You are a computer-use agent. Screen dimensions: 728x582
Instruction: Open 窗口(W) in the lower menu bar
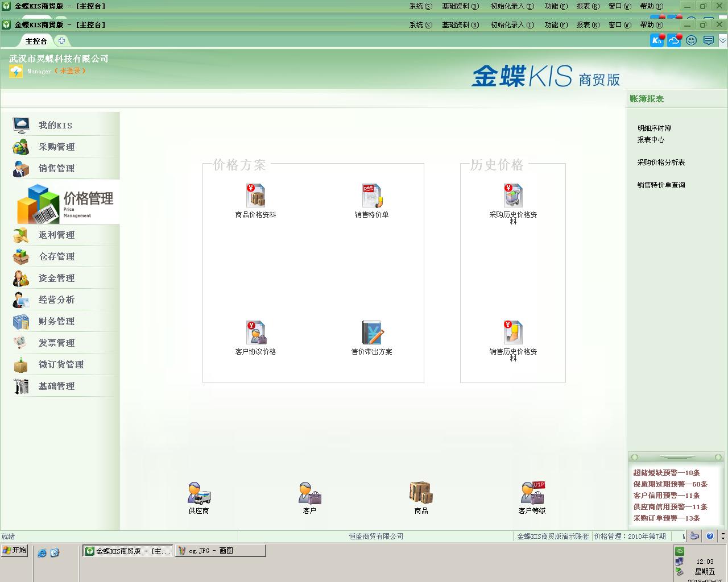tap(619, 25)
